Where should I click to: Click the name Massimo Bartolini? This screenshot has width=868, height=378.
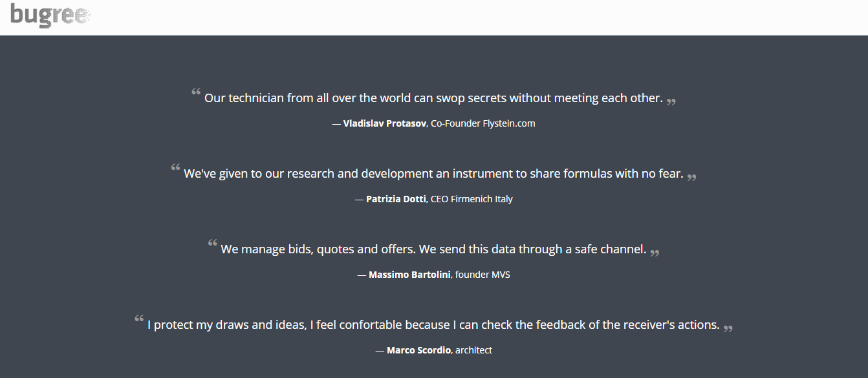click(x=409, y=275)
